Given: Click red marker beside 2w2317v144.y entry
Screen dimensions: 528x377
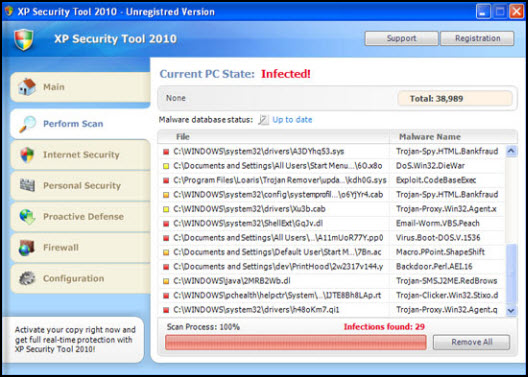Looking at the screenshot, I should 166,267.
